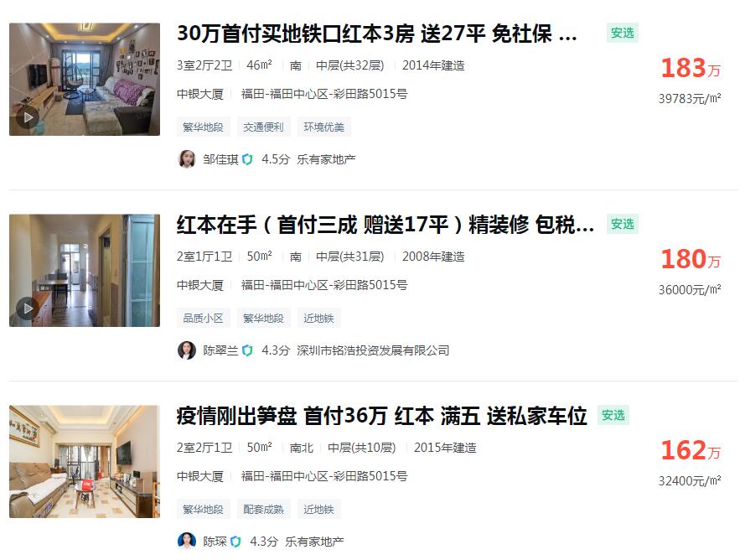This screenshot has width=745, height=560.
Task: Play video on second listing thumbnail
Action: point(28,309)
